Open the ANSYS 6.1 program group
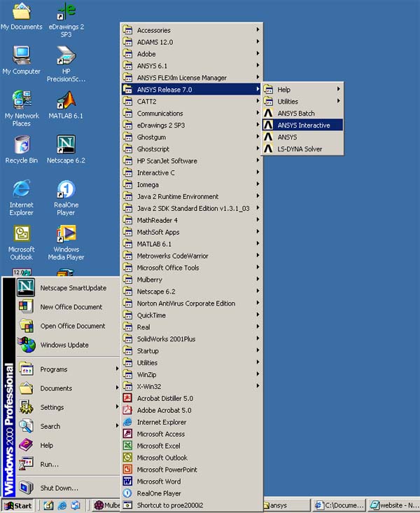Screen dimensions: 420x513 [192, 66]
